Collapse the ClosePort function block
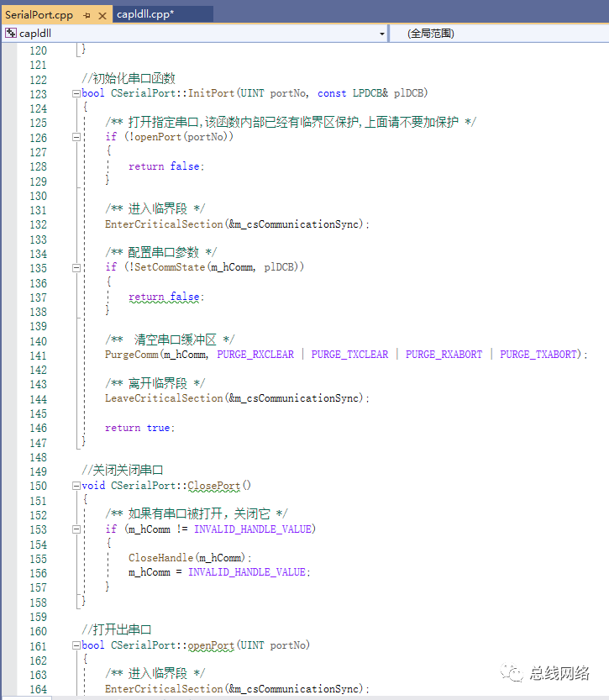Viewport: 609px width, 700px height. (76, 486)
